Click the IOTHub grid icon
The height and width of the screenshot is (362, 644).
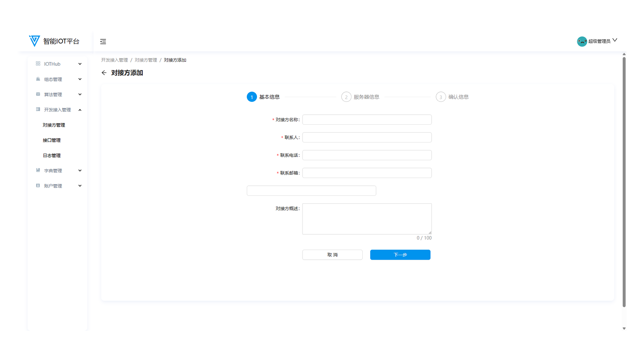coord(38,64)
